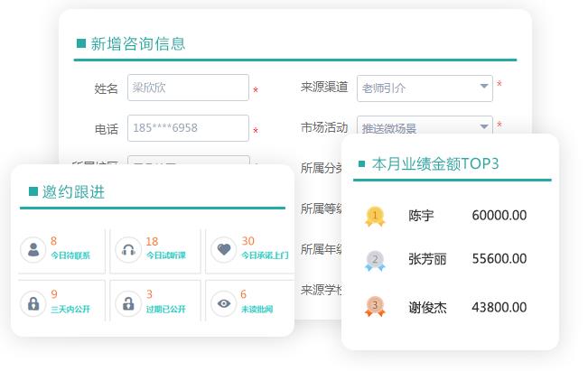588x371 pixels.
Task: Click the arrow of the 来源渠道 dropdown
Action: (484, 86)
